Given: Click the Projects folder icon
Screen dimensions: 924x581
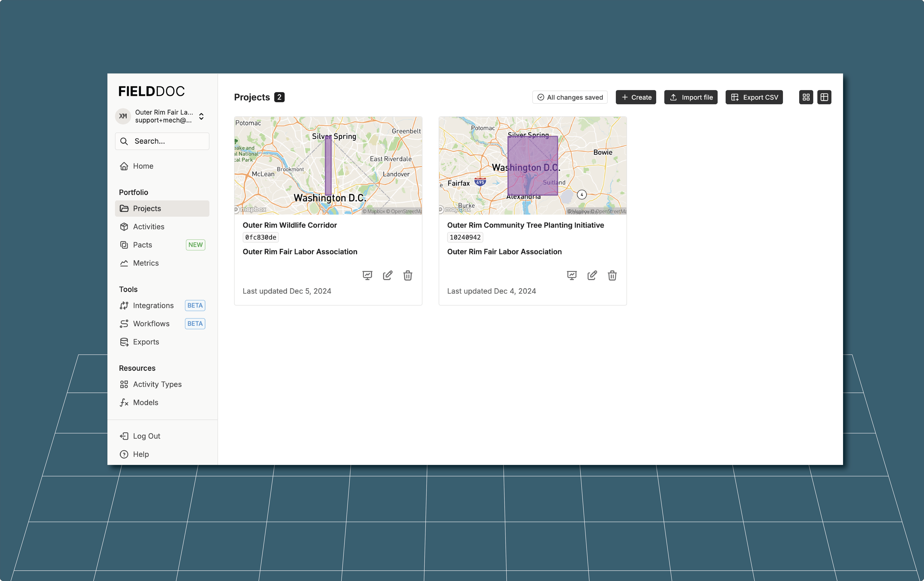Looking at the screenshot, I should [124, 209].
